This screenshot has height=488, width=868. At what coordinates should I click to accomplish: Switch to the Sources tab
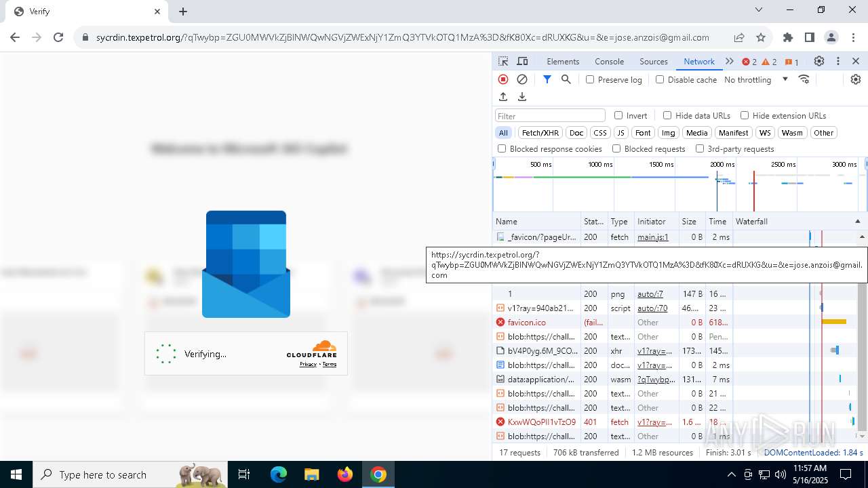(654, 61)
